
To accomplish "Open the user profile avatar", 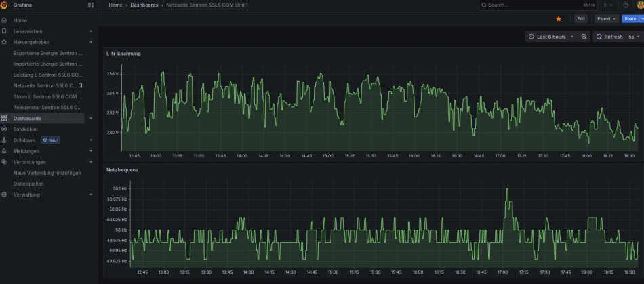I will point(640,5).
